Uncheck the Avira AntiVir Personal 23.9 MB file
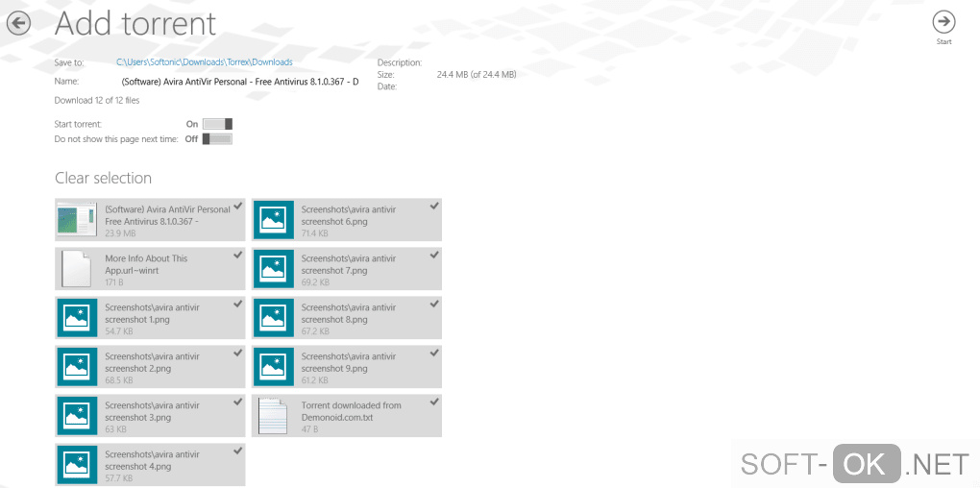This screenshot has width=980, height=488. click(237, 206)
